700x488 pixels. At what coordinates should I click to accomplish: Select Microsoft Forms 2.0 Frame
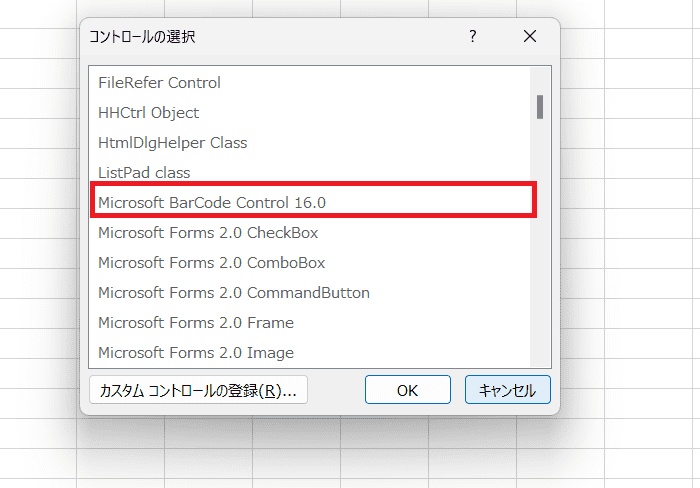(x=196, y=322)
